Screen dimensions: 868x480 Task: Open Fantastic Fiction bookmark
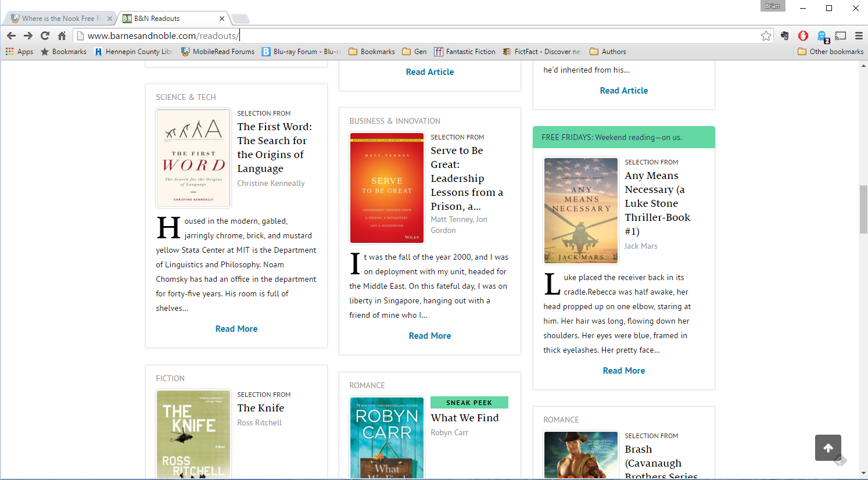(x=465, y=52)
